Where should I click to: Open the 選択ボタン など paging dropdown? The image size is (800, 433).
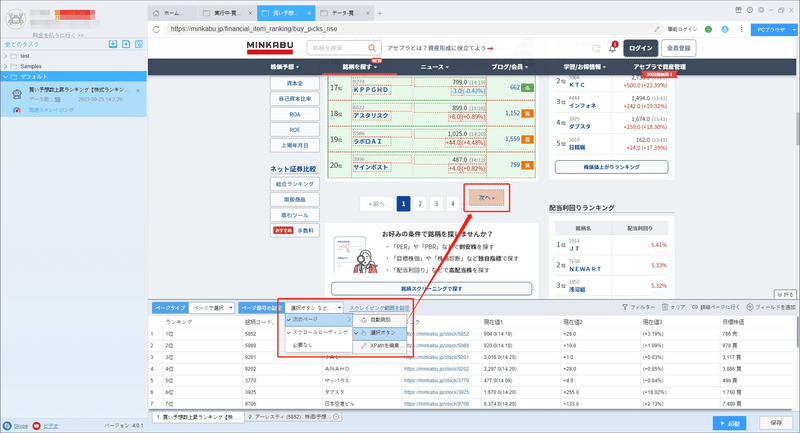(314, 308)
